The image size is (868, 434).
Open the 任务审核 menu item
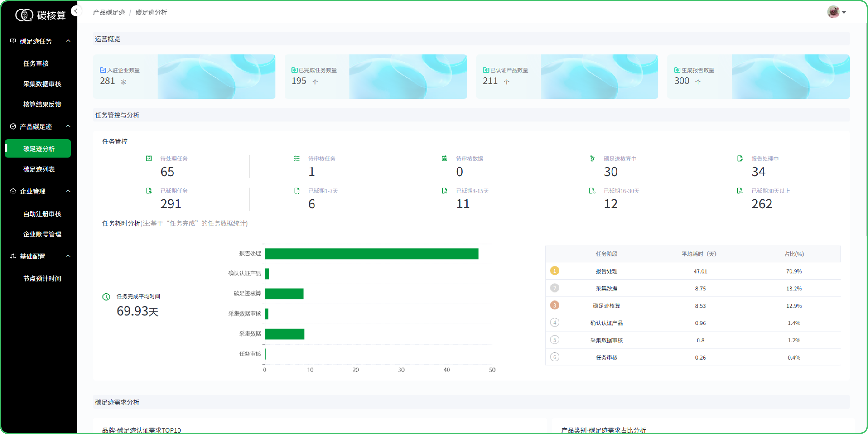(36, 63)
